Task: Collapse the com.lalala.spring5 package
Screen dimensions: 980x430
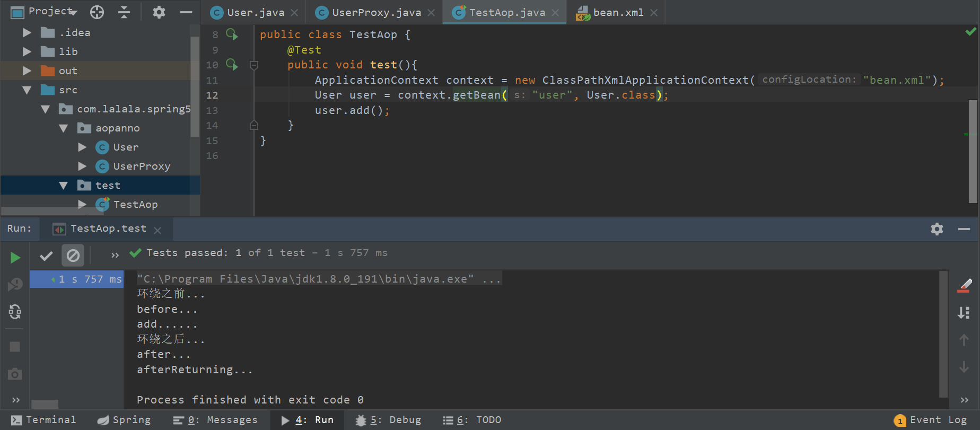Action: 45,109
